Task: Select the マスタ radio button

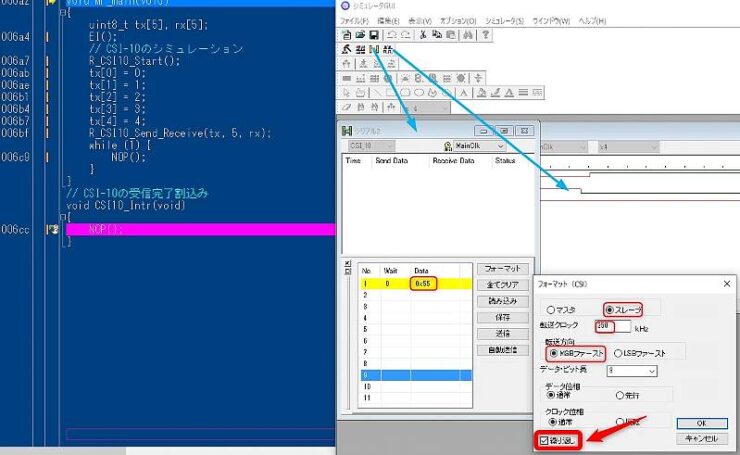Action: [551, 309]
